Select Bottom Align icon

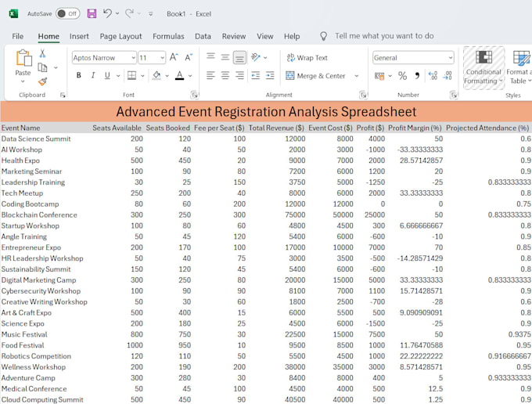(x=239, y=58)
